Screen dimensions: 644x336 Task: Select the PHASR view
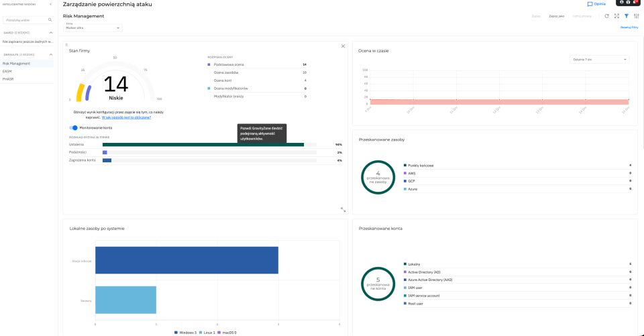(x=8, y=78)
